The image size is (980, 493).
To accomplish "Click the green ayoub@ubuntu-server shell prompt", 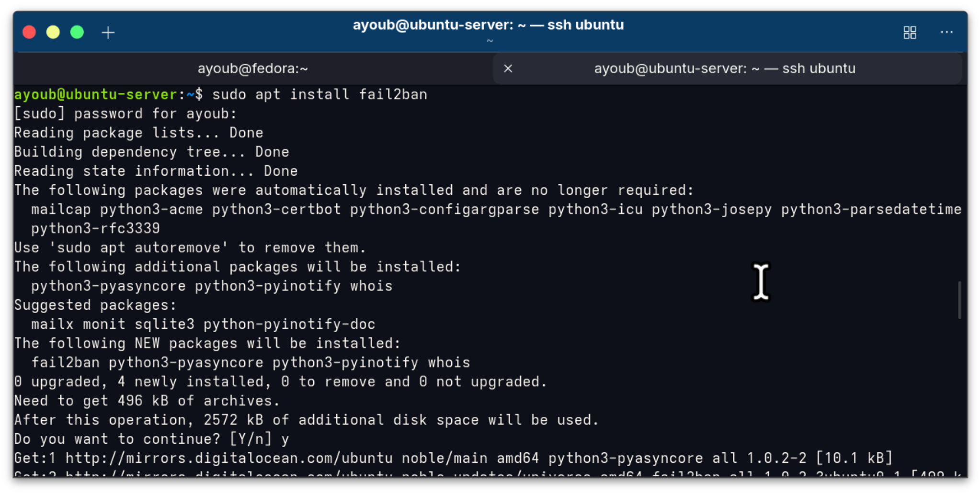I will [96, 94].
